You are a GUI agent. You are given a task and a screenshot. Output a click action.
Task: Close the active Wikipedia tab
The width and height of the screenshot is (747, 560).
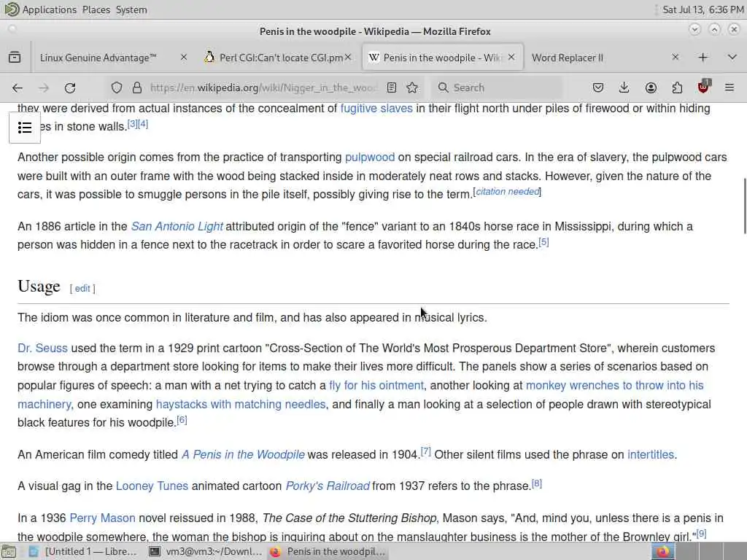point(511,57)
